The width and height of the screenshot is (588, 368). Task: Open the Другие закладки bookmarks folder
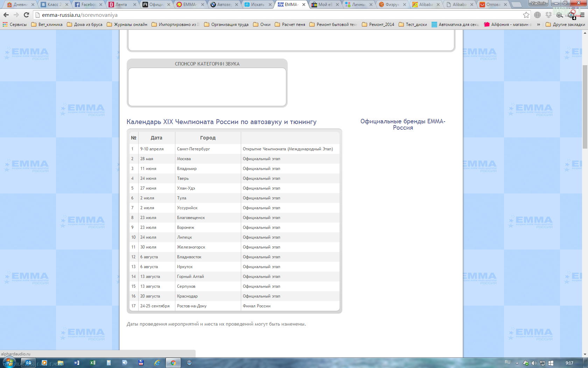click(565, 25)
